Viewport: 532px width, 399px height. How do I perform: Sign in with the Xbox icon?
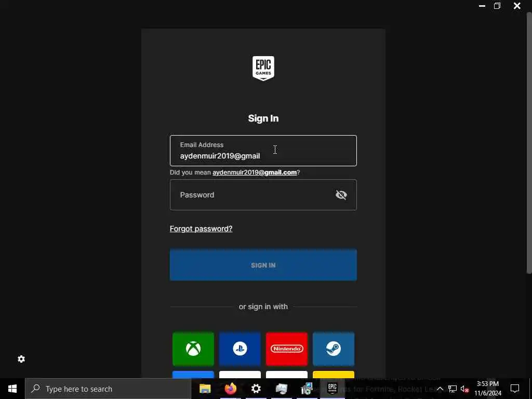click(x=193, y=349)
